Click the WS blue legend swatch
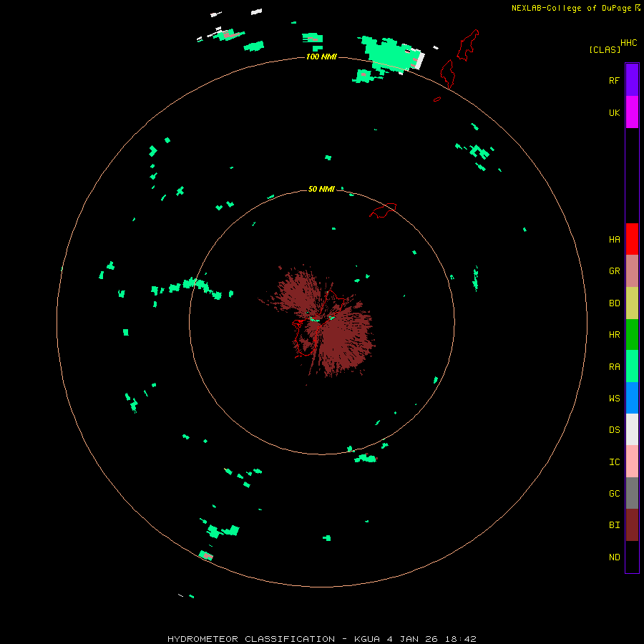This screenshot has width=644, height=644. [x=632, y=398]
